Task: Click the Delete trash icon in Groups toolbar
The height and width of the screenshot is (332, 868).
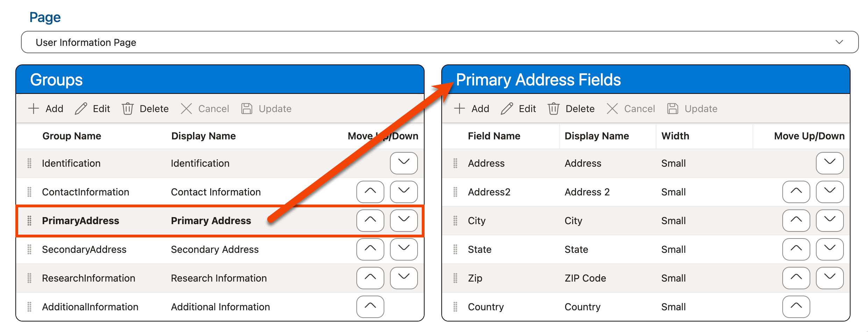Action: point(128,109)
